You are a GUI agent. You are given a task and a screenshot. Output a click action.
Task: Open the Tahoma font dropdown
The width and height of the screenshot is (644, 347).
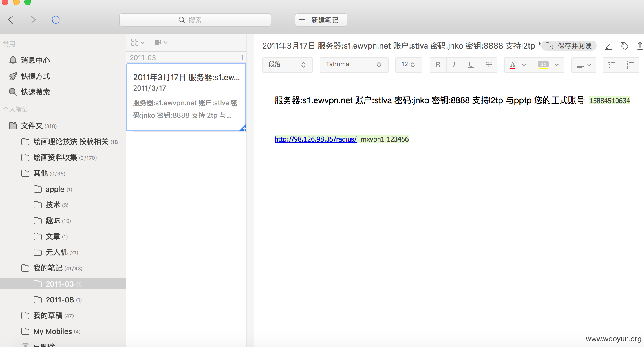pos(354,65)
